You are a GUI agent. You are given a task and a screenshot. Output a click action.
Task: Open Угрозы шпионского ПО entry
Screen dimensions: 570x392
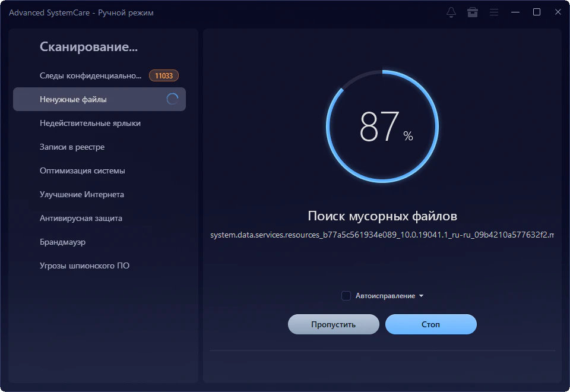[84, 265]
